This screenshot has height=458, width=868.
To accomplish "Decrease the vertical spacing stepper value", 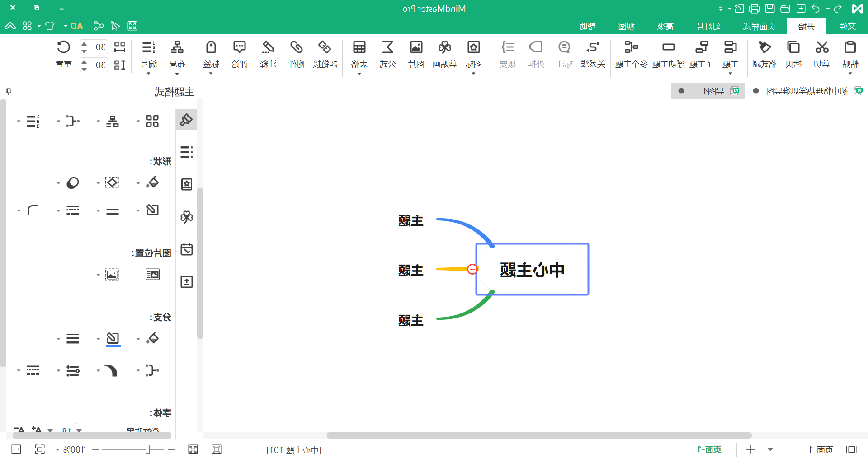I will click(x=84, y=69).
